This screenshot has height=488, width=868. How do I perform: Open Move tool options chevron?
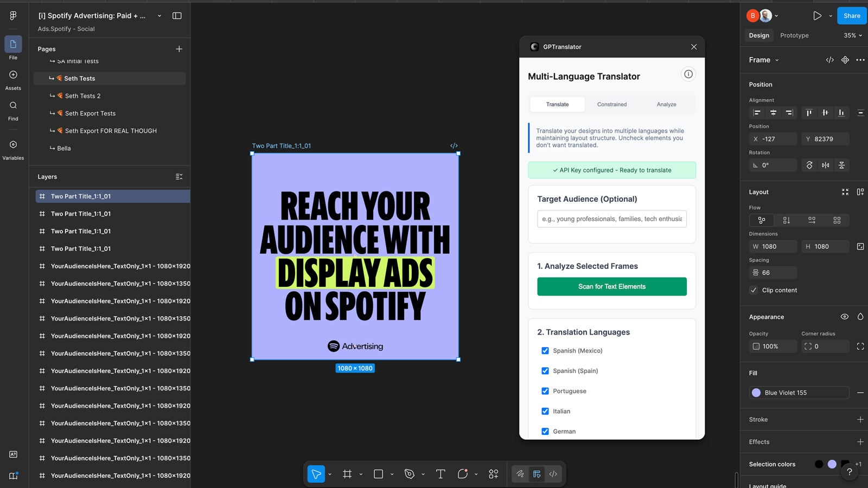330,474
